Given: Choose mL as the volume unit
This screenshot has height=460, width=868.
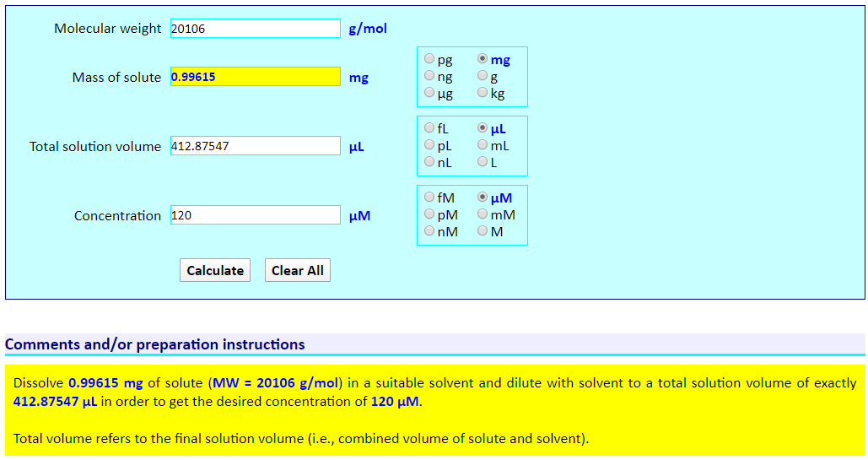Looking at the screenshot, I should (x=483, y=144).
